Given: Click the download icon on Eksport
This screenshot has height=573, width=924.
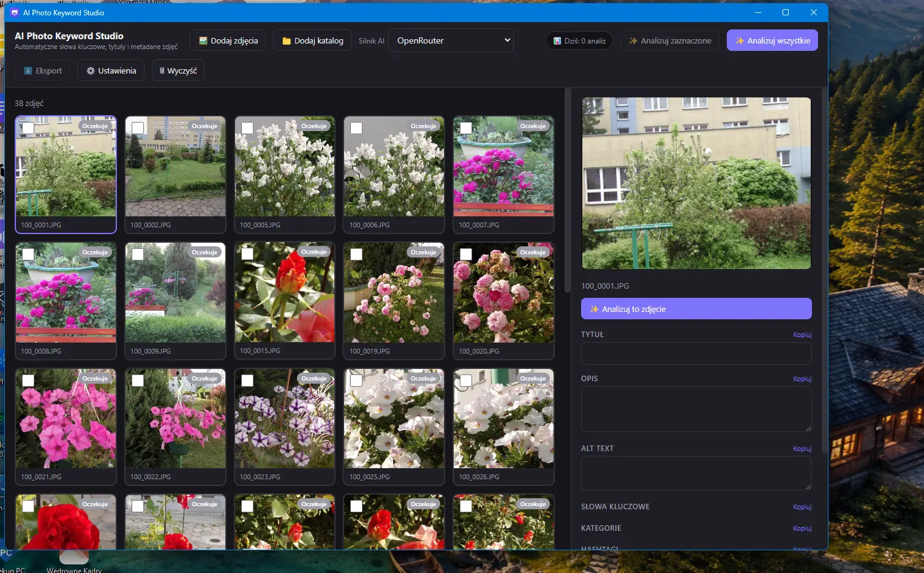Looking at the screenshot, I should [x=28, y=71].
